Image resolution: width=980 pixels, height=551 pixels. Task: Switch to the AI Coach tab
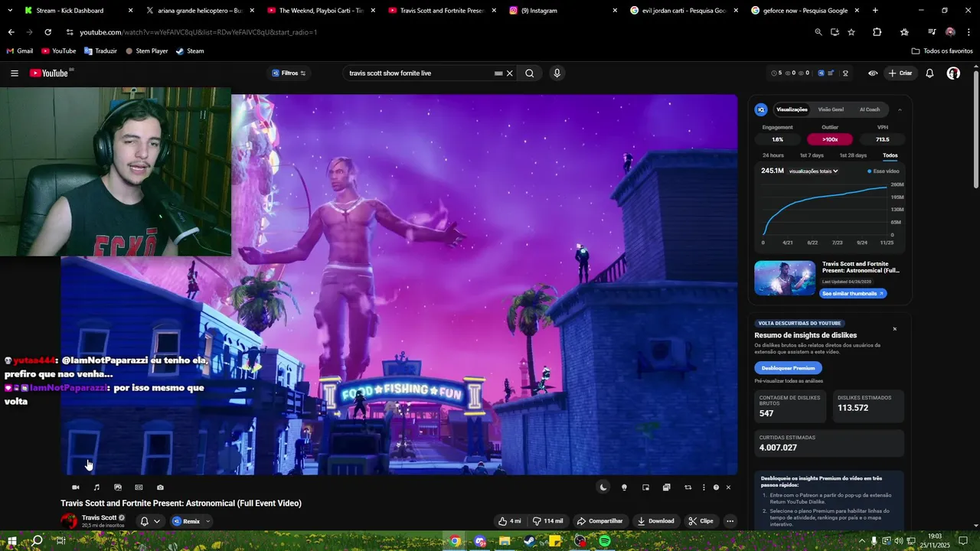870,109
